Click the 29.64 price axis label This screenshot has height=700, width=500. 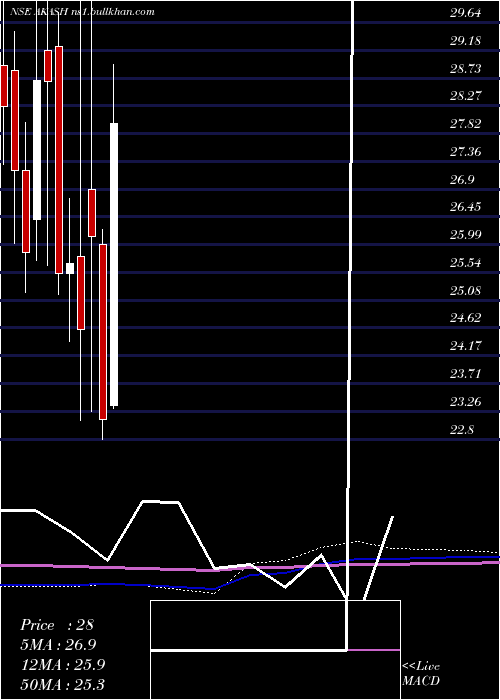[466, 13]
